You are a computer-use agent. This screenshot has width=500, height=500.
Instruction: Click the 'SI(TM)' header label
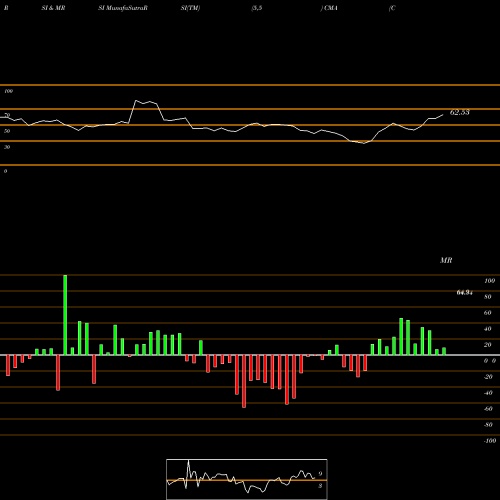(190, 8)
